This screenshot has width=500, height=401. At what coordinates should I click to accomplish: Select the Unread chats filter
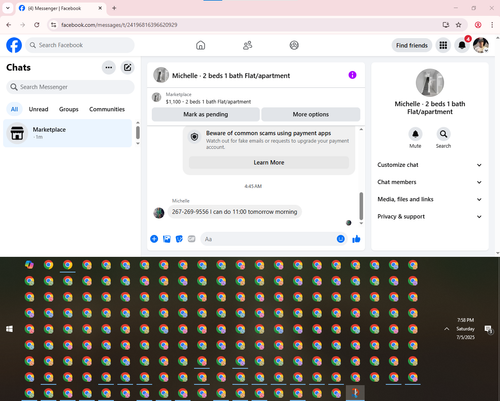coord(38,109)
